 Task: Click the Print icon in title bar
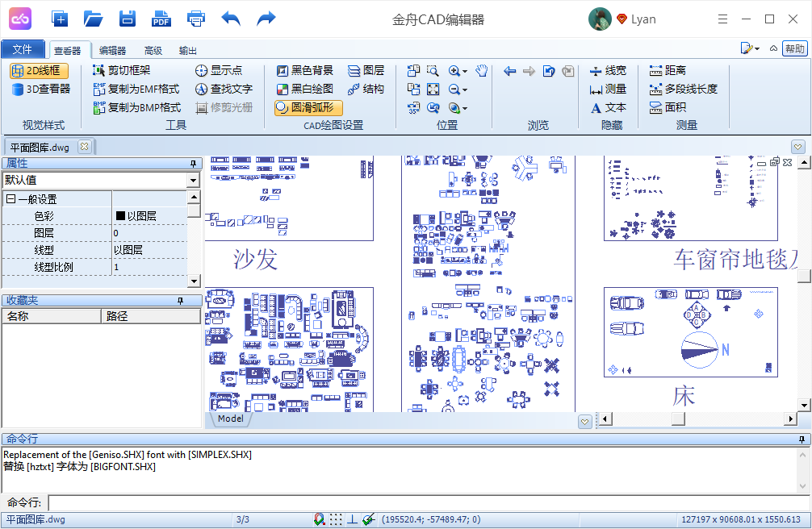pos(195,19)
